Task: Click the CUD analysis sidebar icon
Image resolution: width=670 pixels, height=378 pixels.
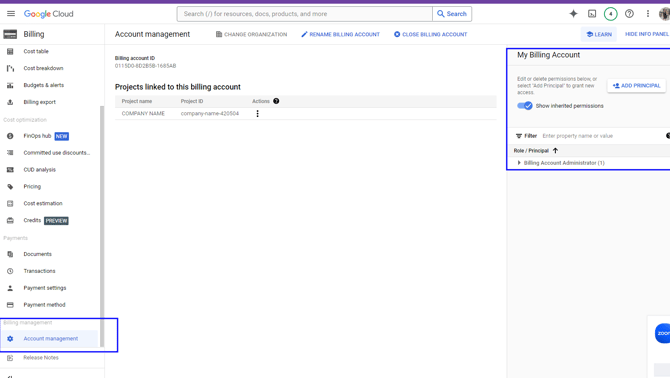Action: pos(10,170)
